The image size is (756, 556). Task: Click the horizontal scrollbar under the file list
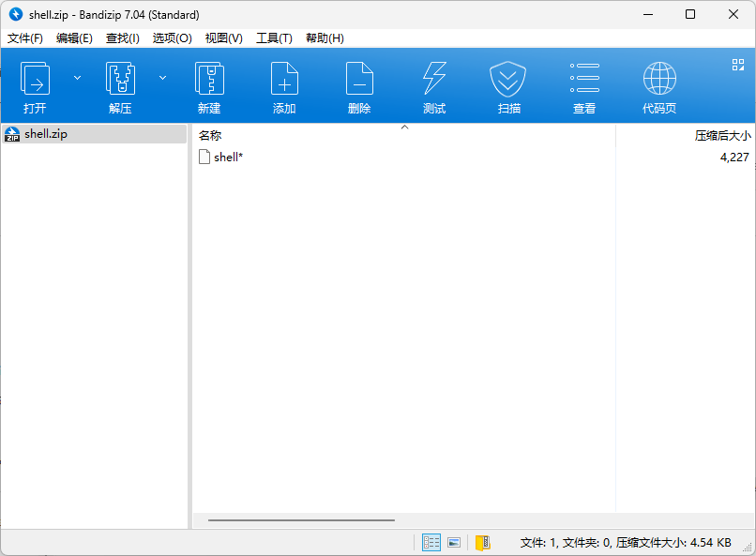301,520
